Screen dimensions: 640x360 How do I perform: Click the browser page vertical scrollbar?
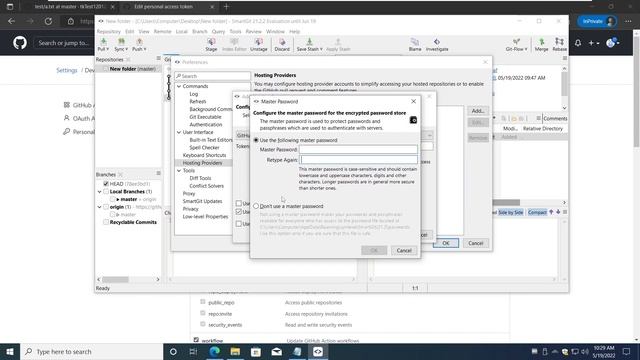(x=636, y=91)
